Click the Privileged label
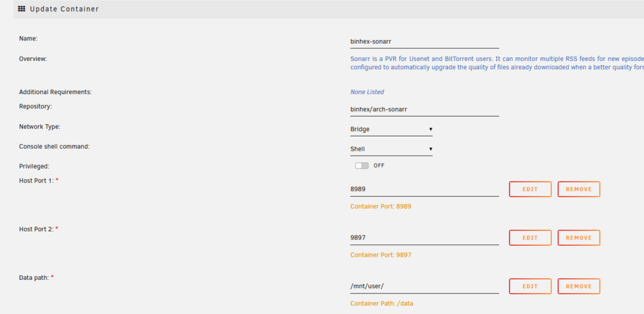Screen dimensions: 644x314 pos(34,166)
